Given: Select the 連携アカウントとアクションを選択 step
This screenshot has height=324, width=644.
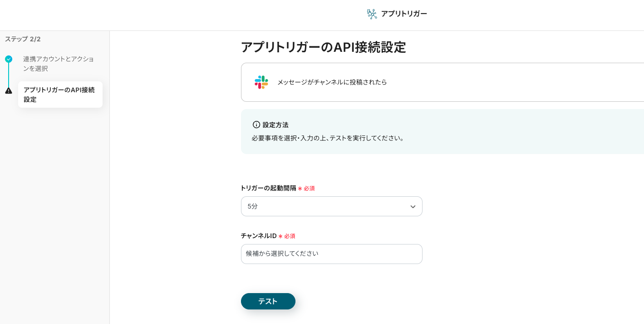Looking at the screenshot, I should [59, 64].
